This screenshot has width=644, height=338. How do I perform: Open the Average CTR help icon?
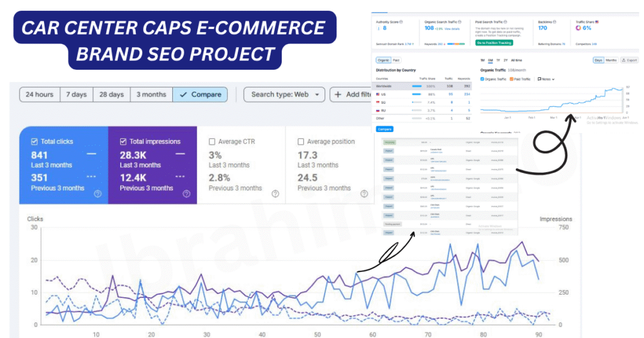275,194
